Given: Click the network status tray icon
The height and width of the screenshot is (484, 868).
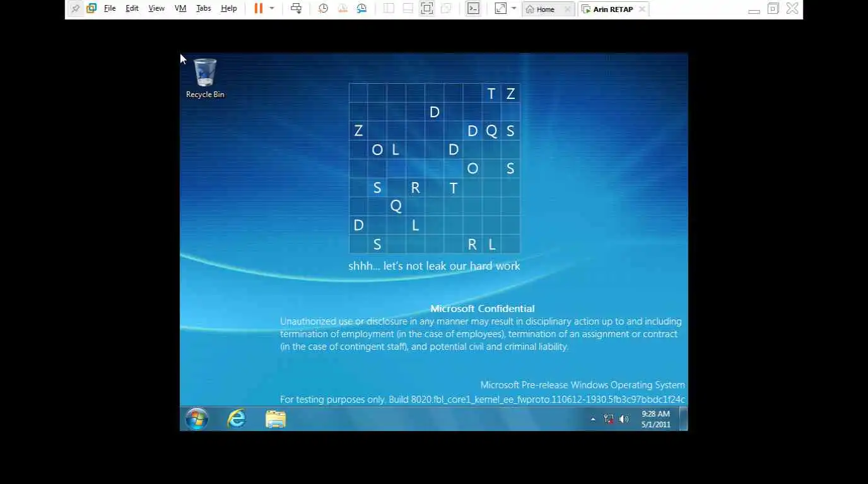Looking at the screenshot, I should (609, 419).
